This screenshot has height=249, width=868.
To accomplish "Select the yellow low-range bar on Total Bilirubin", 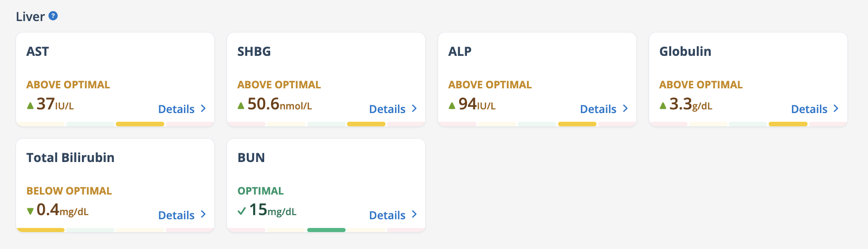I will (40, 230).
